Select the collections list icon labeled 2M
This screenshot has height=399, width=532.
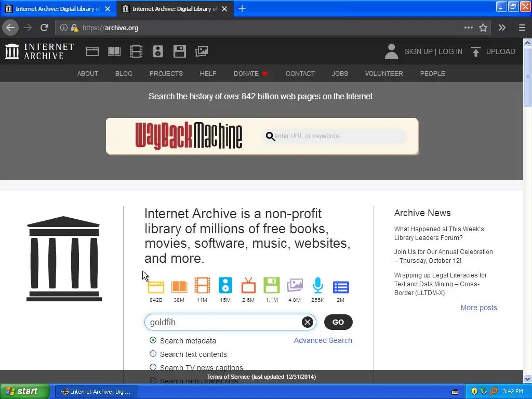point(341,287)
